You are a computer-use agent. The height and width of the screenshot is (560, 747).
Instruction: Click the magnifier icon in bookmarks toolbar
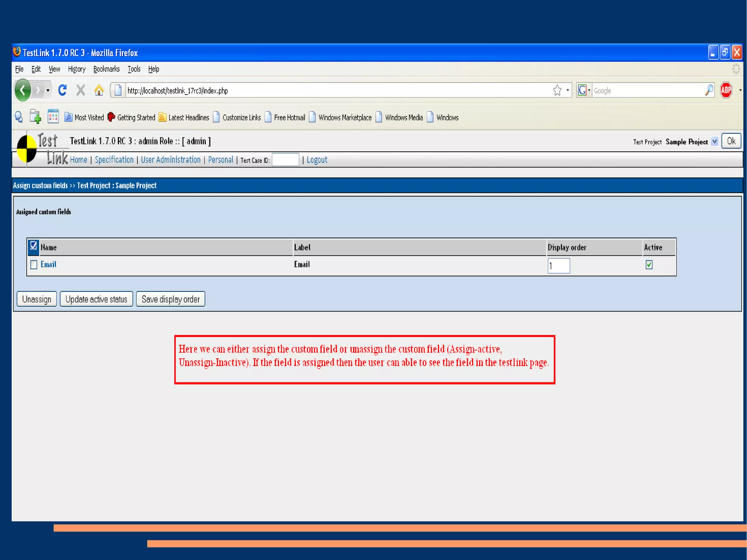click(x=19, y=117)
